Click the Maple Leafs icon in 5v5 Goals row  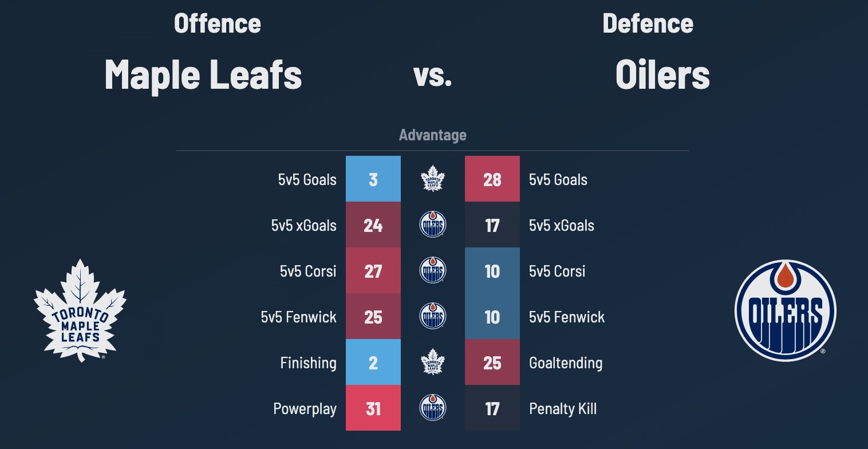coord(433,179)
